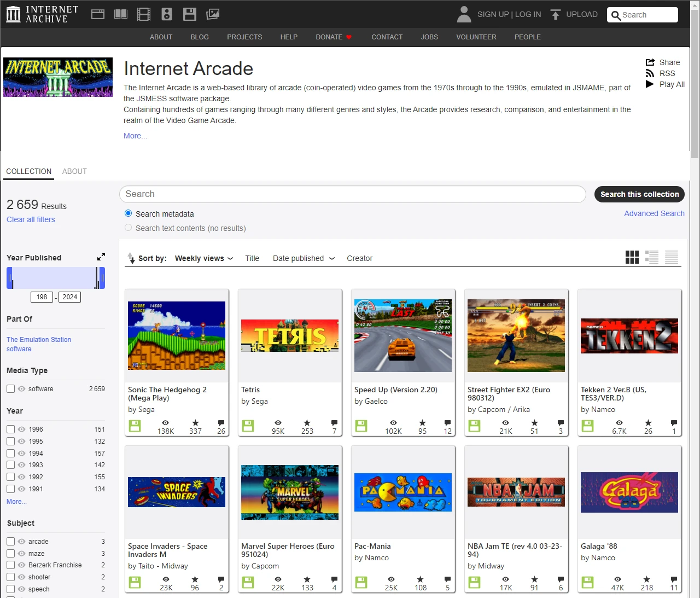Screen dimensions: 700x598
Task: Click the Year Published histogram bar area
Action: pos(56,278)
